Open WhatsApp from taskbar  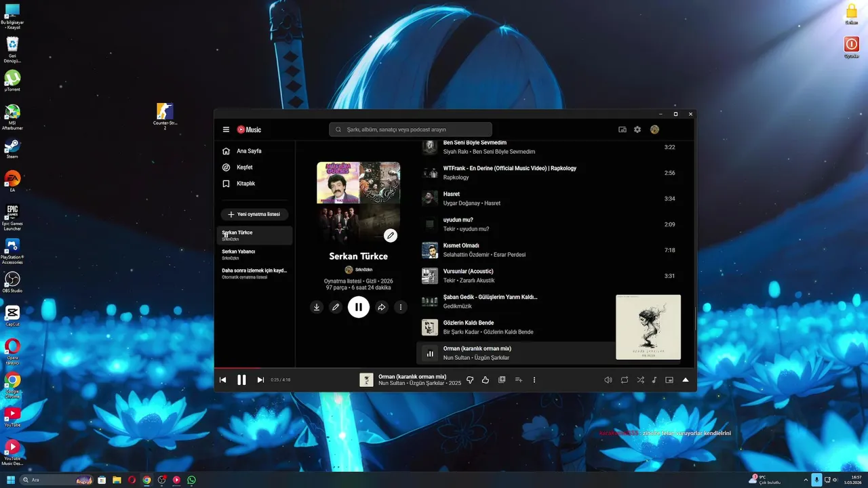(x=191, y=480)
